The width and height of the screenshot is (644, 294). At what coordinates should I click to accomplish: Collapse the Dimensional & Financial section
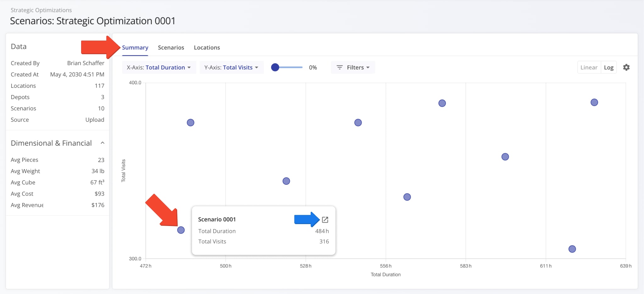click(102, 143)
